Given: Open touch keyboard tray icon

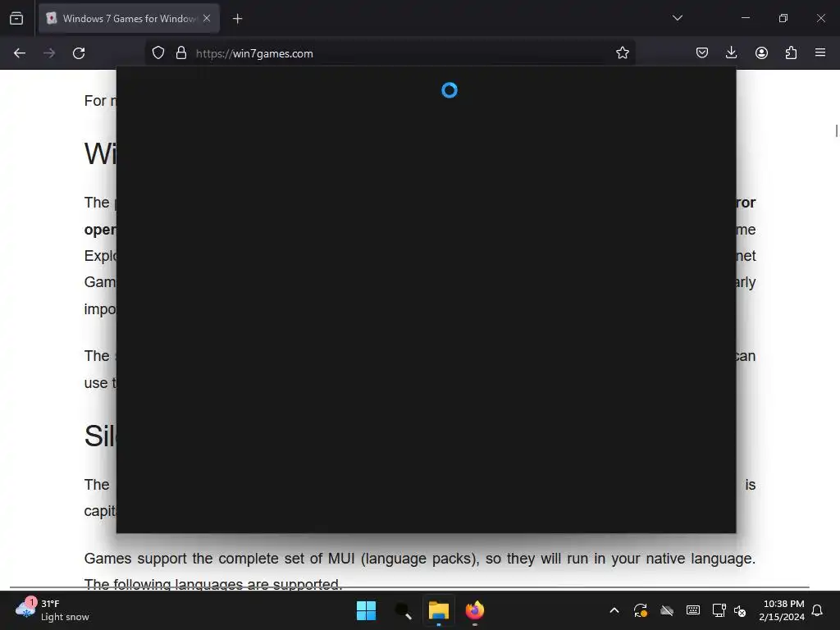Looking at the screenshot, I should 692,610.
